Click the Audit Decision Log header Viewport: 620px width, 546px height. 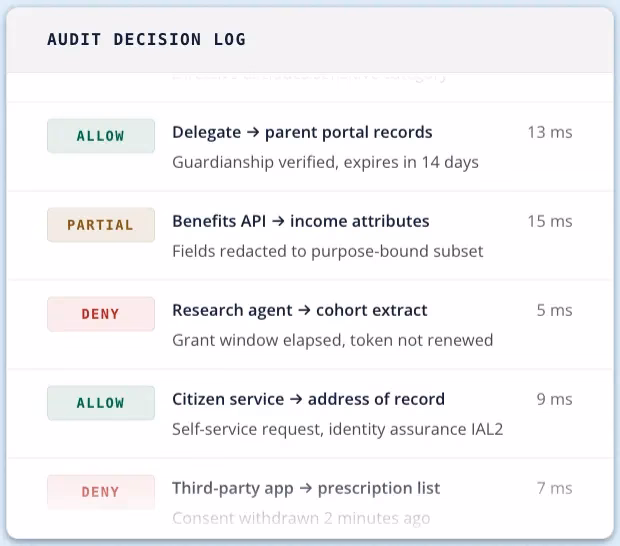pos(146,40)
